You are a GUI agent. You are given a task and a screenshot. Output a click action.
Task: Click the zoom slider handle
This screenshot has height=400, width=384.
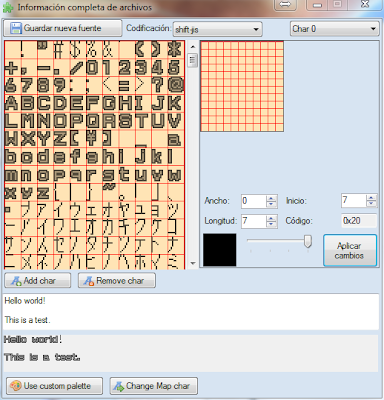click(x=308, y=241)
